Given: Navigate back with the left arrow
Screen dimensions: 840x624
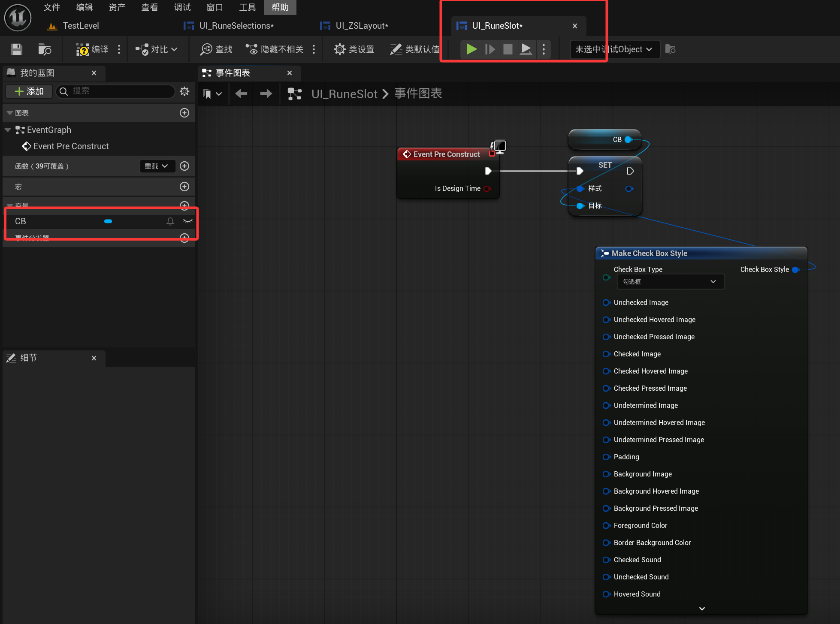Looking at the screenshot, I should coord(241,93).
